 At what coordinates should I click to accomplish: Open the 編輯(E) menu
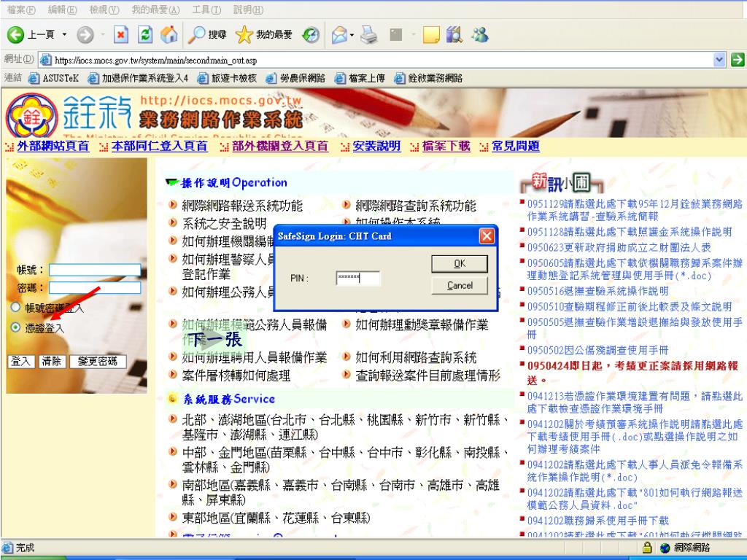[x=63, y=9]
